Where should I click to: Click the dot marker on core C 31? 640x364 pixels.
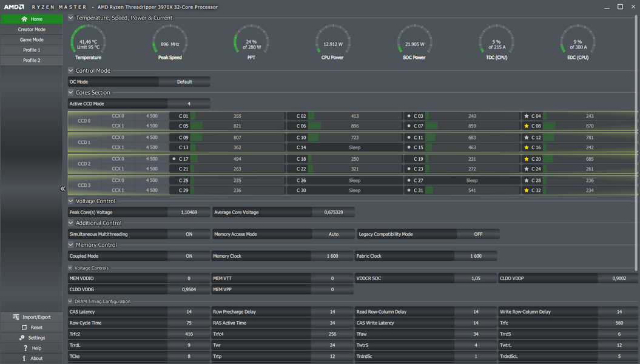pyautogui.click(x=409, y=190)
